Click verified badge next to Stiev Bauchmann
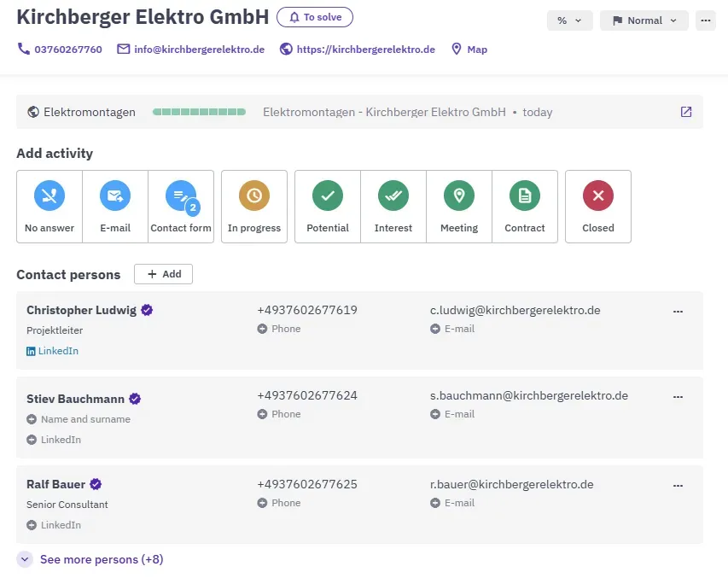 pyautogui.click(x=135, y=399)
